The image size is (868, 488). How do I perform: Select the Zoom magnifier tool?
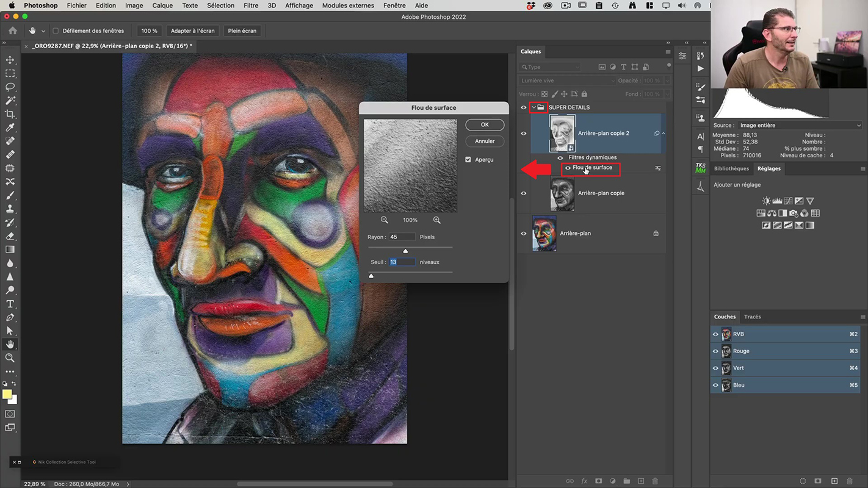coord(10,358)
